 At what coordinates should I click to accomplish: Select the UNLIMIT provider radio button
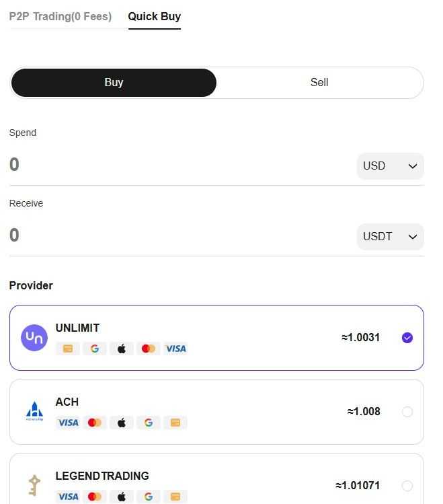pyautogui.click(x=407, y=338)
